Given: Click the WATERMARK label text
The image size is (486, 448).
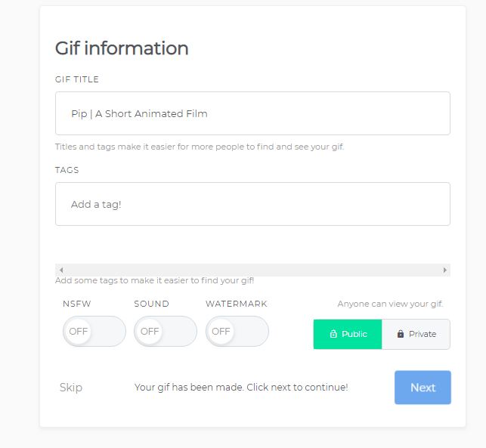Looking at the screenshot, I should (x=236, y=304).
